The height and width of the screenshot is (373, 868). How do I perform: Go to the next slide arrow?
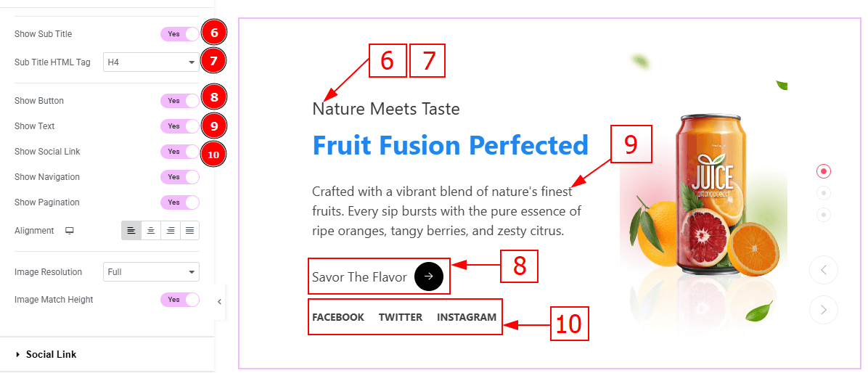(x=824, y=309)
